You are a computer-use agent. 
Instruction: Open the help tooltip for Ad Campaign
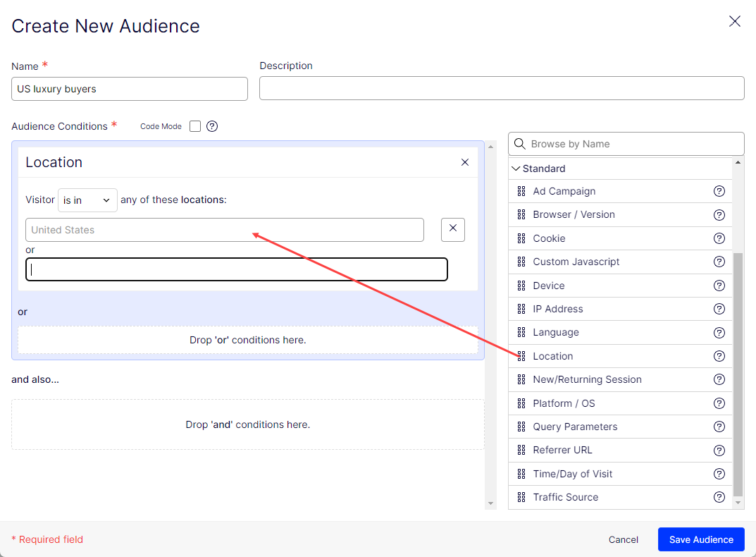pos(719,191)
